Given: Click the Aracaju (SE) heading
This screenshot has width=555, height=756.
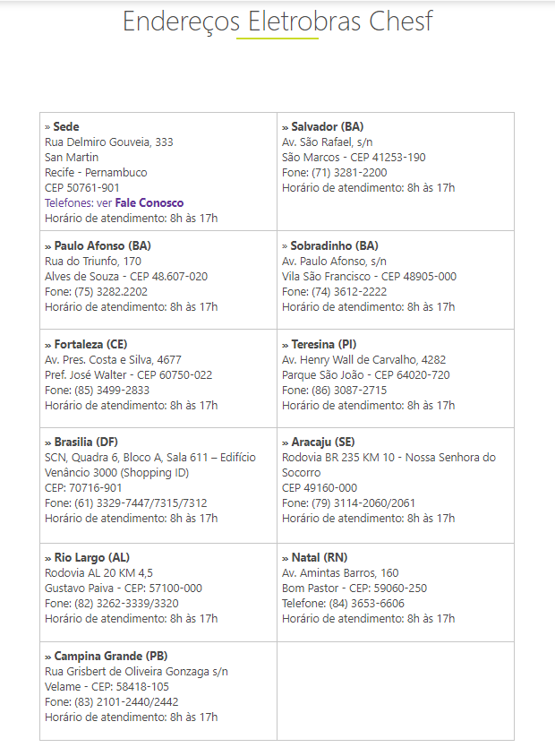Looking at the screenshot, I should 322,442.
